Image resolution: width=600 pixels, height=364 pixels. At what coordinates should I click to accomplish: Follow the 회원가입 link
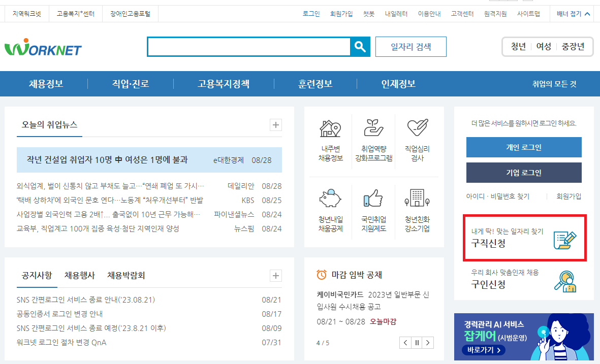pos(342,14)
